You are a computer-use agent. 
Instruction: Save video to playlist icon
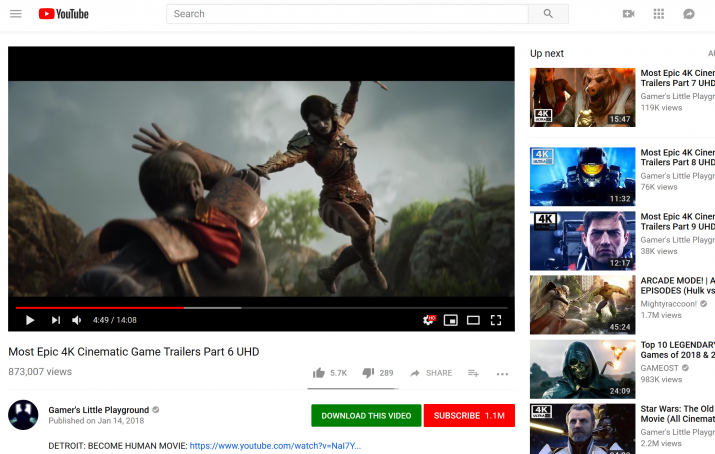point(473,373)
